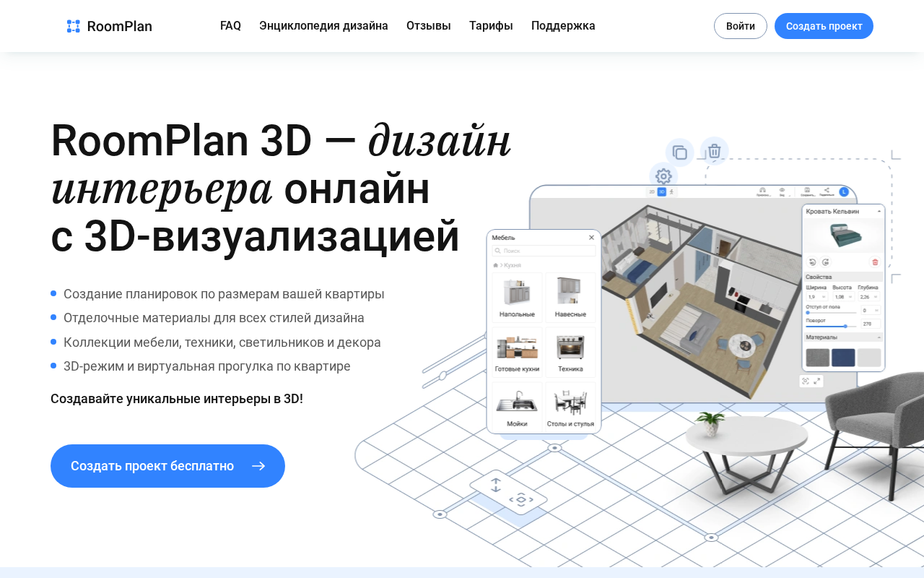Click the Поворот slider

coord(831,327)
